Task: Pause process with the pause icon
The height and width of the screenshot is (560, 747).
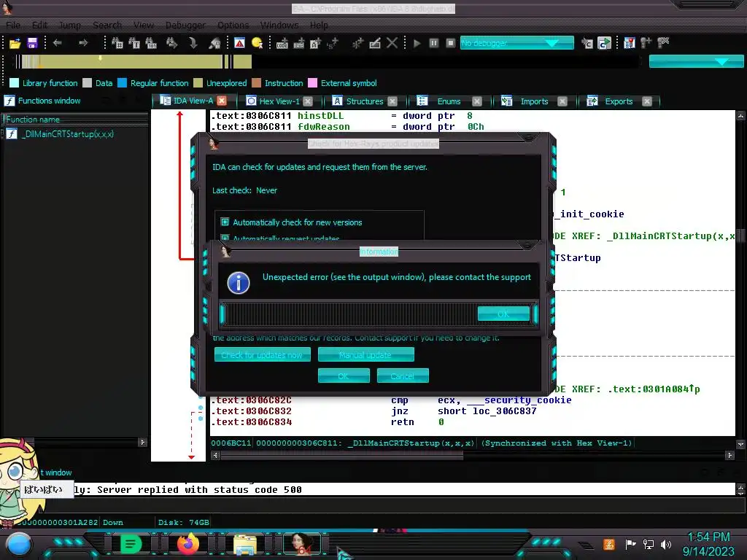Action: tap(434, 43)
